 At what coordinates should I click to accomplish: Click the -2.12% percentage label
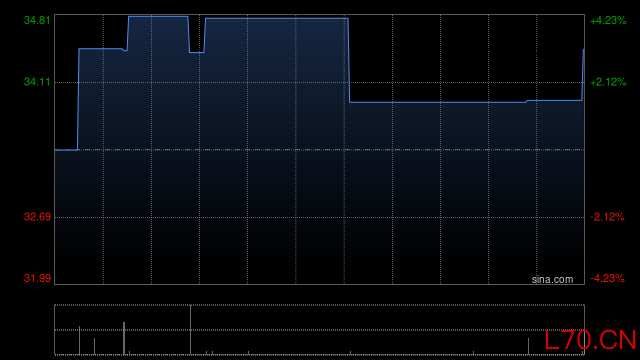[607, 217]
